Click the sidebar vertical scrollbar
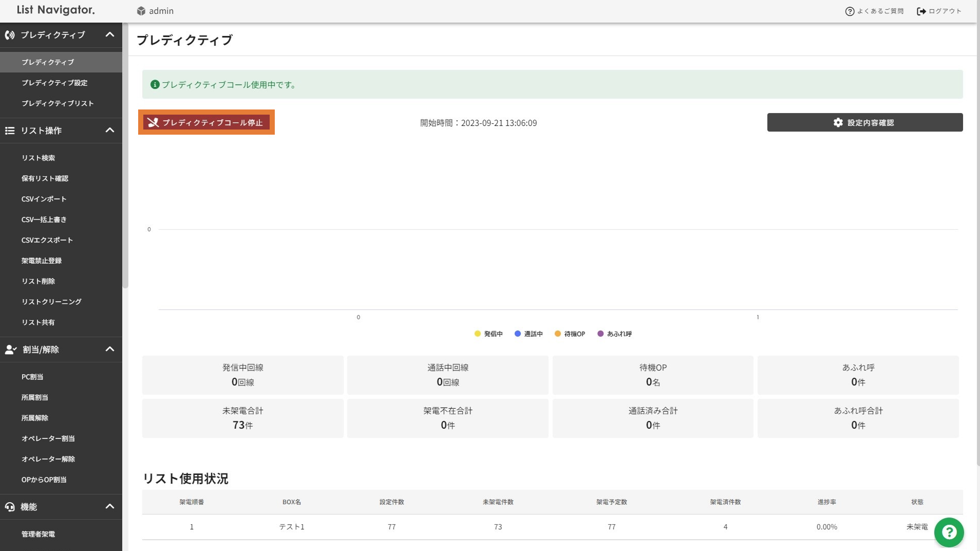The image size is (980, 551). pos(125,154)
